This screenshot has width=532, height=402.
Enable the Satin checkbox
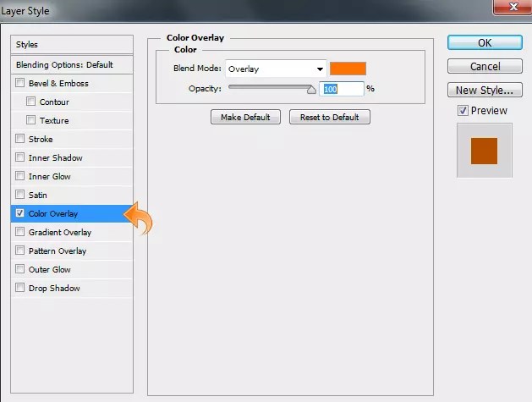coord(20,195)
